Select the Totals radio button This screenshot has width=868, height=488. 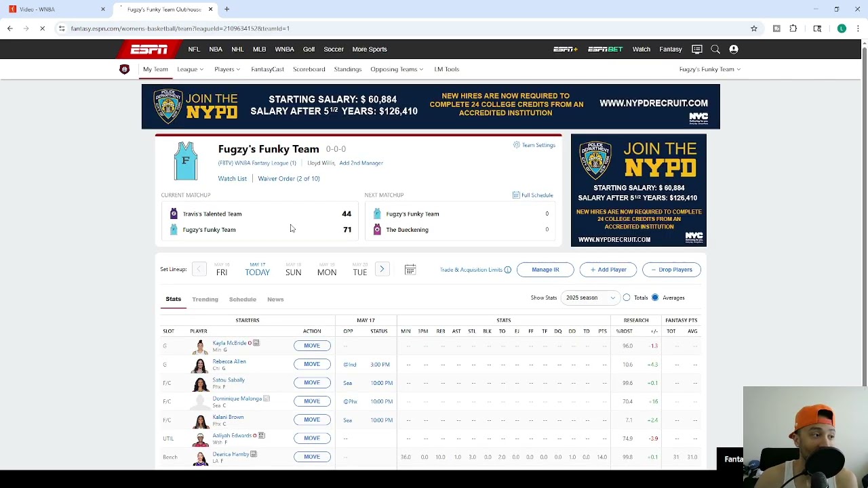click(627, 298)
